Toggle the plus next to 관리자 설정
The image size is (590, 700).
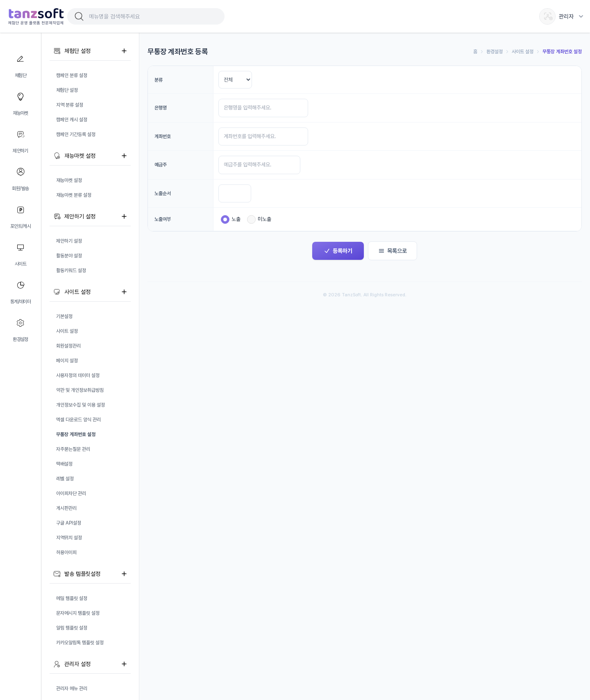(x=124, y=664)
